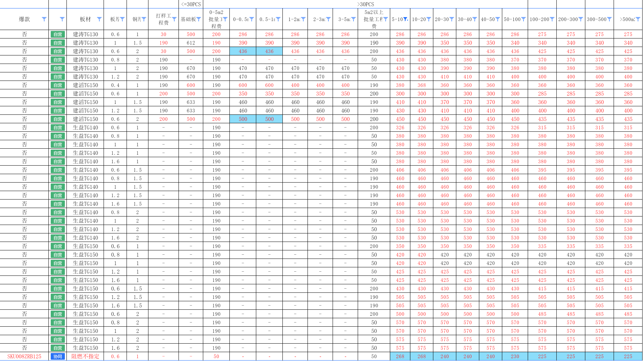Click the blue 协同 tag
Viewport: 644px width, 362px height.
pos(58,356)
